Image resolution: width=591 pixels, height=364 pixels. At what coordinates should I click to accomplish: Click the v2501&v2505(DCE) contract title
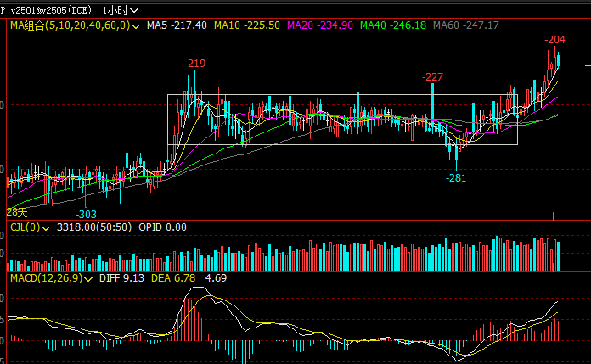[x=51, y=10]
